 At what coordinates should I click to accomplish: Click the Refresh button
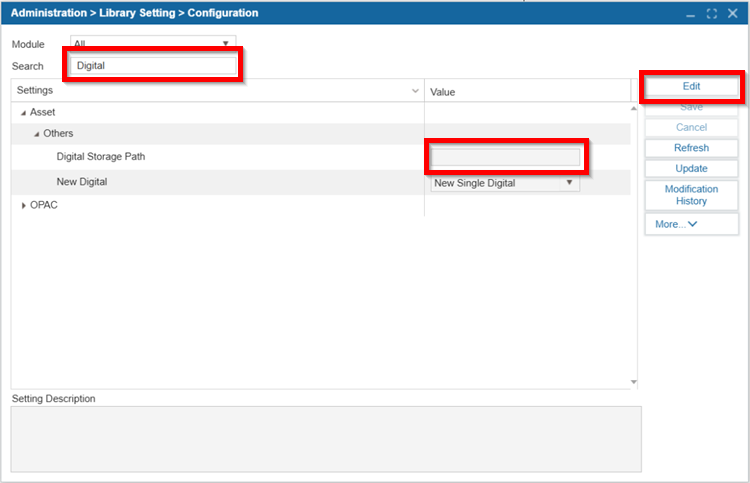tap(691, 148)
